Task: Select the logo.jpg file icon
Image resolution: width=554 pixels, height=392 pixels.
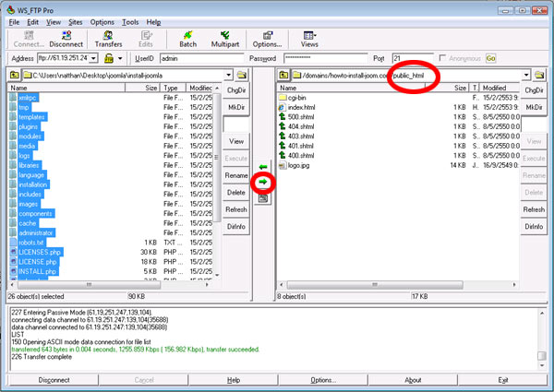Action: [x=283, y=165]
